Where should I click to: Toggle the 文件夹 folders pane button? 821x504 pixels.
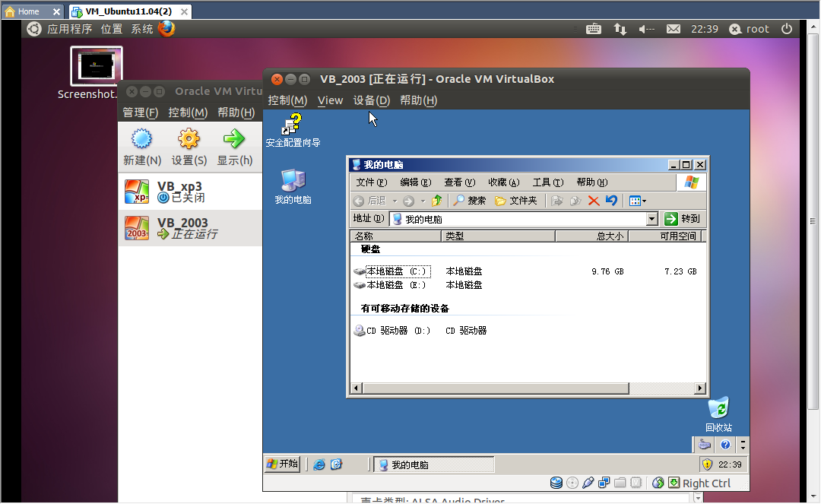[x=516, y=201]
